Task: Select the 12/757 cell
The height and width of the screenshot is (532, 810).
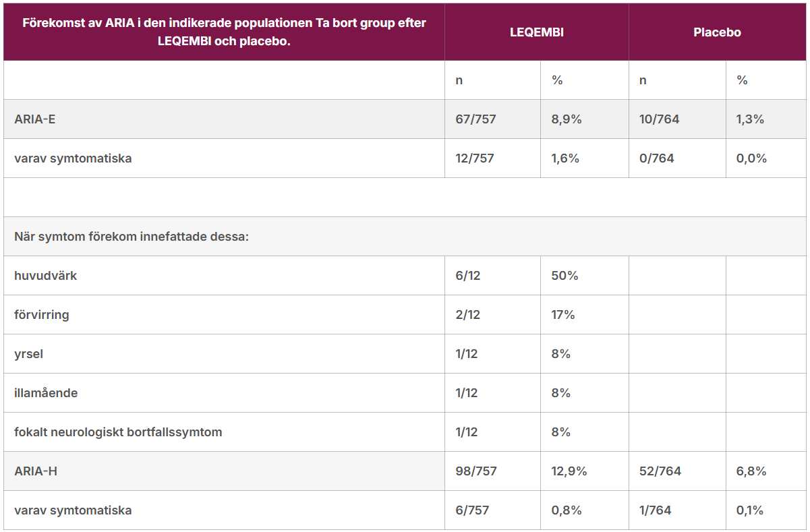Action: click(x=474, y=158)
